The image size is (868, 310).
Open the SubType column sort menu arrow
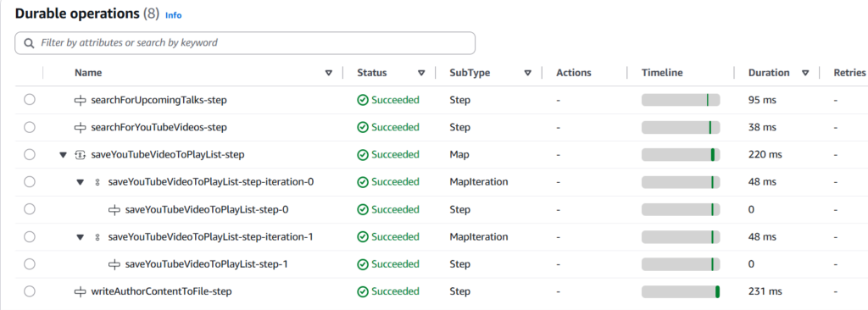point(527,73)
